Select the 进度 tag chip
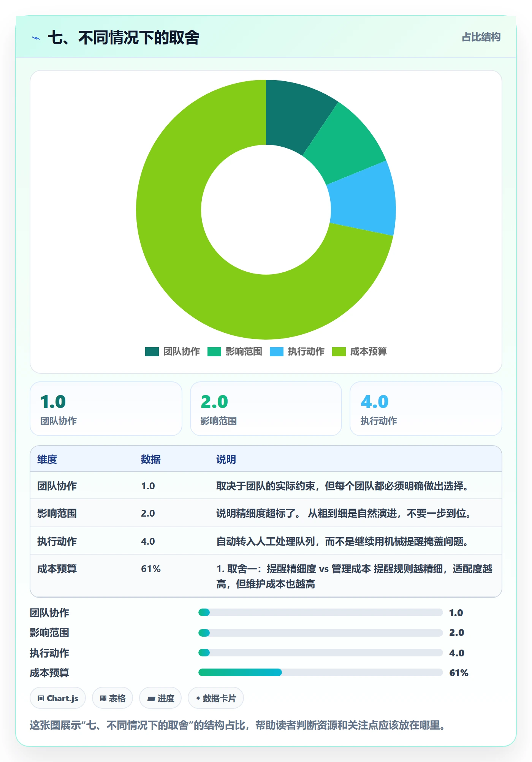Screen dimensions: 532x762 160,698
